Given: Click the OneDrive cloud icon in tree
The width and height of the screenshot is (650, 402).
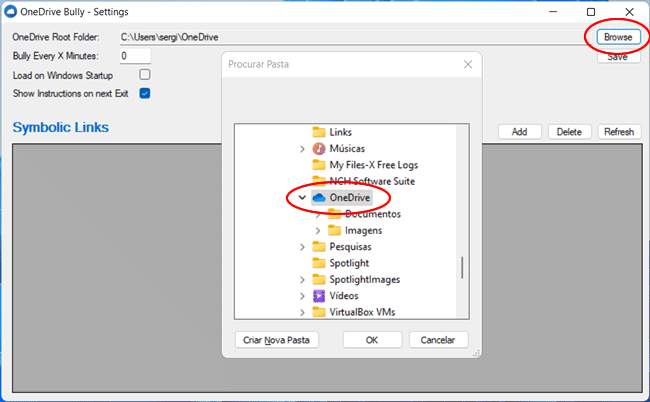Looking at the screenshot, I should [x=319, y=198].
